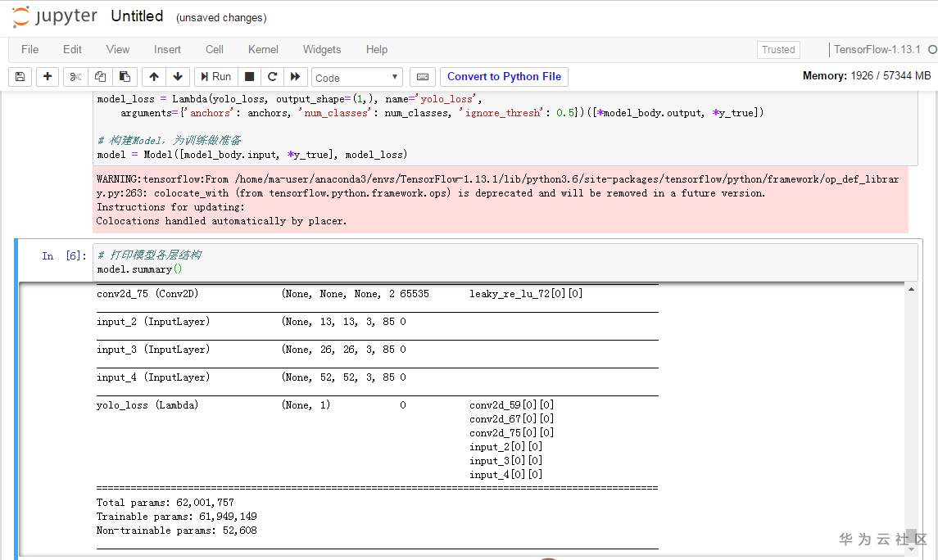Image resolution: width=938 pixels, height=560 pixels.
Task: Click the Trusted notebook indicator
Action: (778, 50)
